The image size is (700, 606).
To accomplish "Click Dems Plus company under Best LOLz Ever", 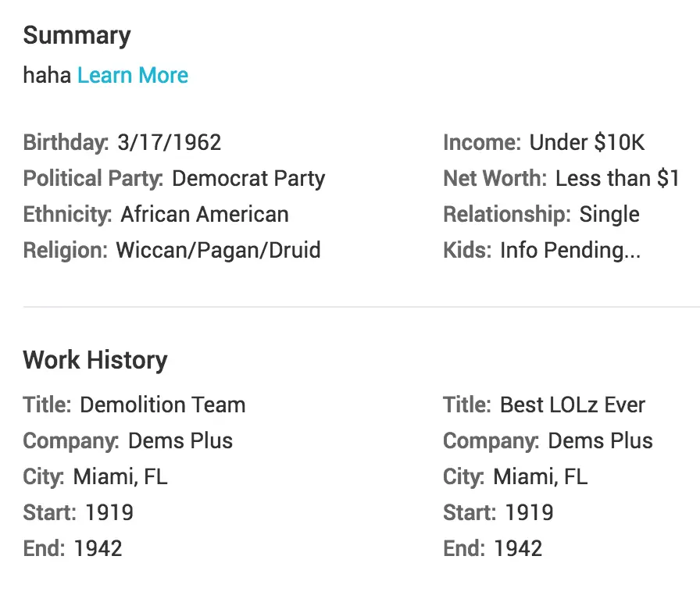I will click(x=600, y=441).
